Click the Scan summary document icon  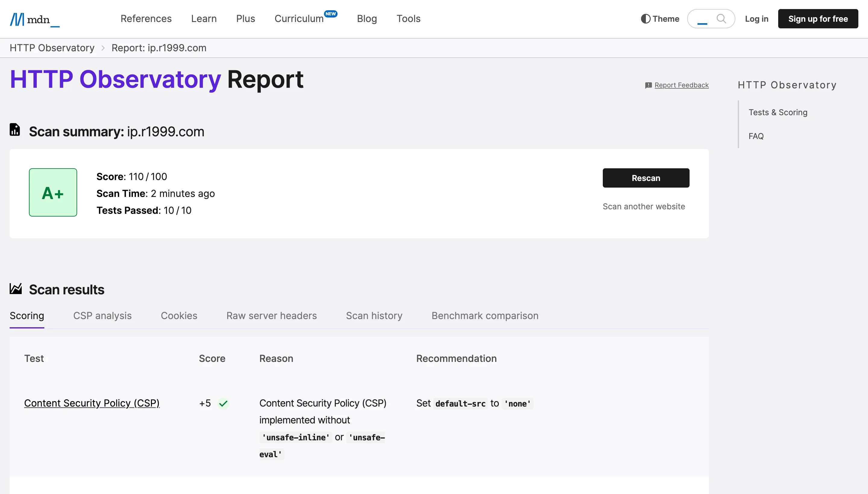(14, 130)
